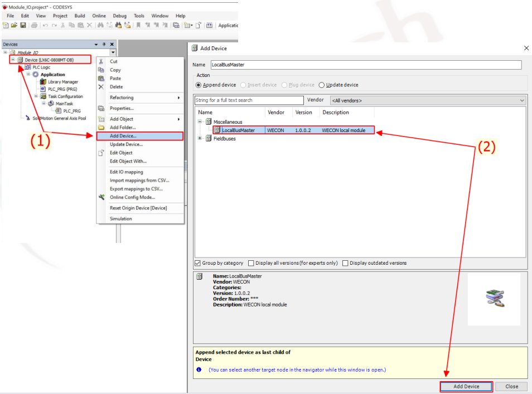Choose Add Device... from context menu
This screenshot has width=532, height=394.
pyautogui.click(x=123, y=136)
